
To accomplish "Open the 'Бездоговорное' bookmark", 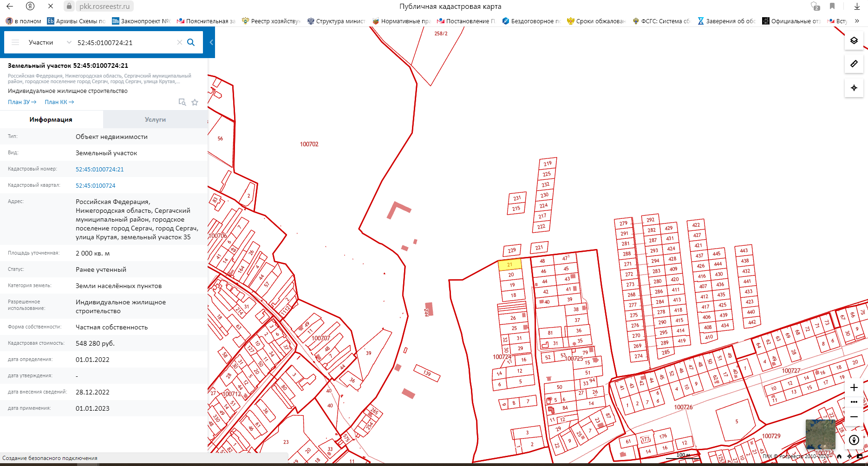I will 531,21.
